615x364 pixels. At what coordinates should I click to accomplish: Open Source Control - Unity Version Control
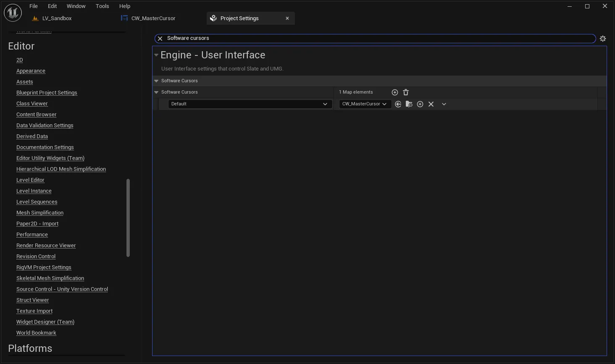62,289
